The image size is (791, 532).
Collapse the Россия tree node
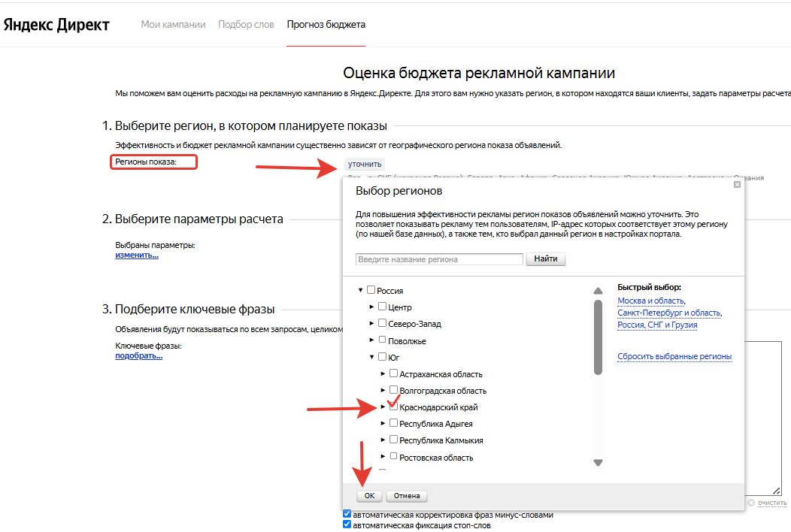tap(361, 290)
